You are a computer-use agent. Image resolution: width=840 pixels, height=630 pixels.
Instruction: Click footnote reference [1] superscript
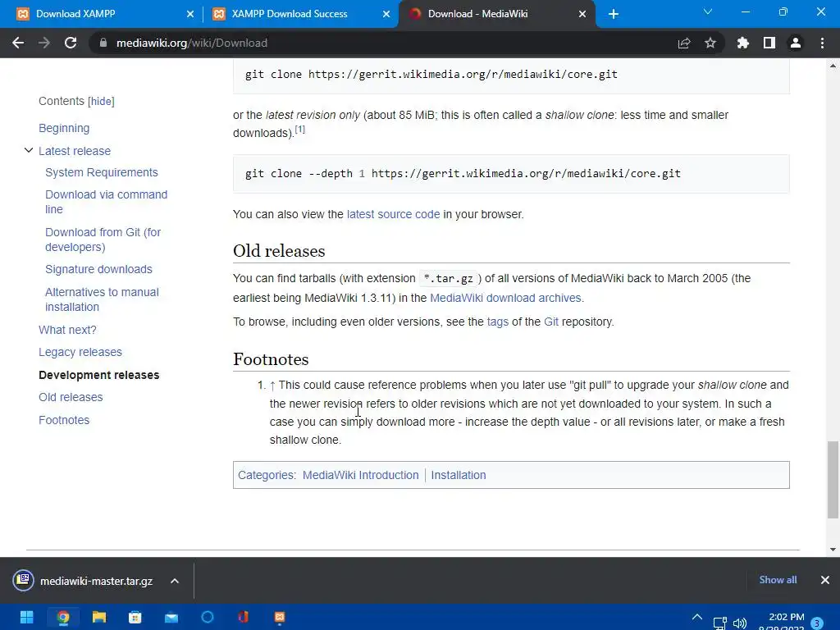click(x=300, y=129)
